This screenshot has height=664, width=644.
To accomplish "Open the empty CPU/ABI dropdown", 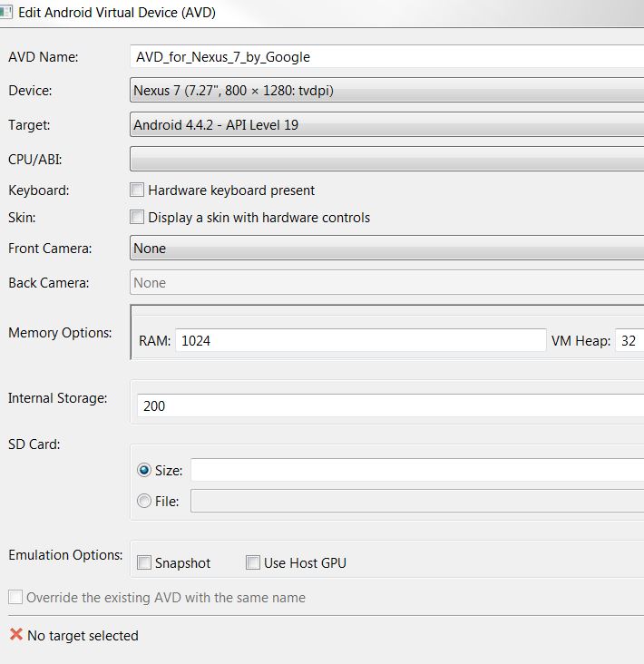I will pyautogui.click(x=386, y=159).
